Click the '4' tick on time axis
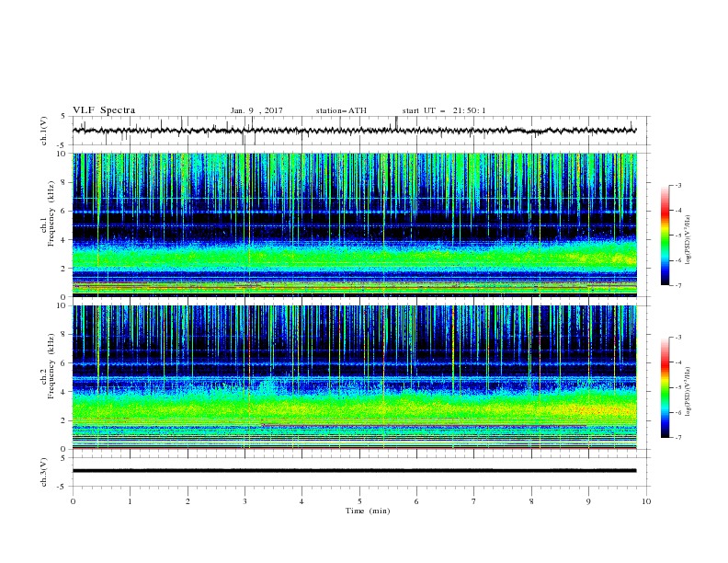 point(301,501)
